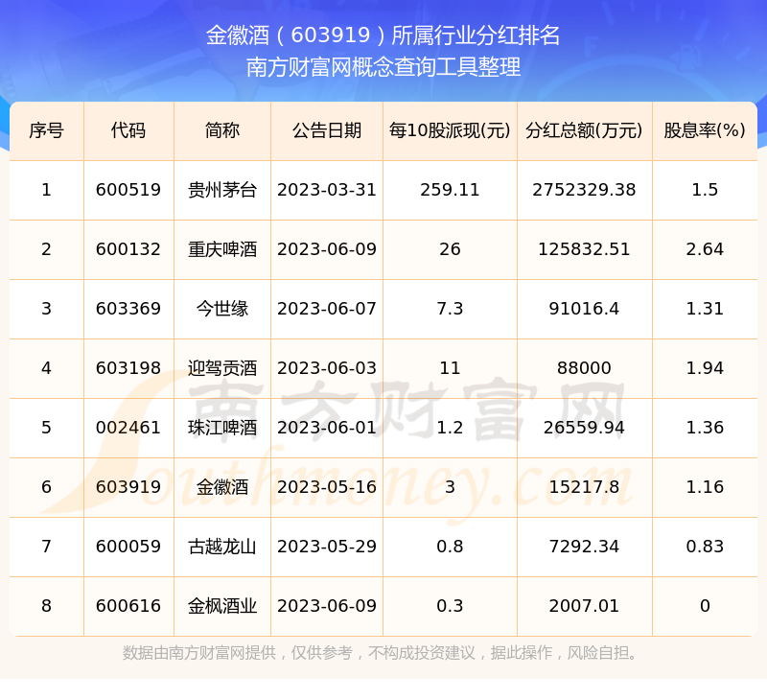
Task: Click the 序号 column header
Action: pyautogui.click(x=46, y=130)
